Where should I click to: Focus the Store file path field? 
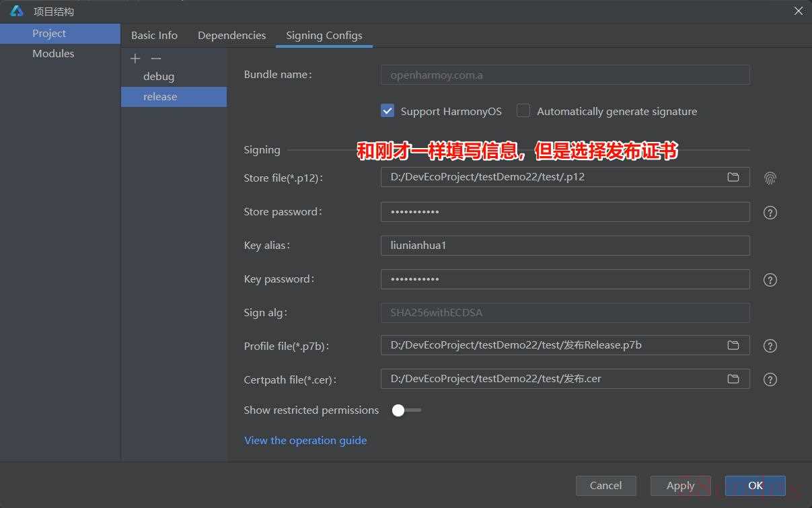click(565, 177)
